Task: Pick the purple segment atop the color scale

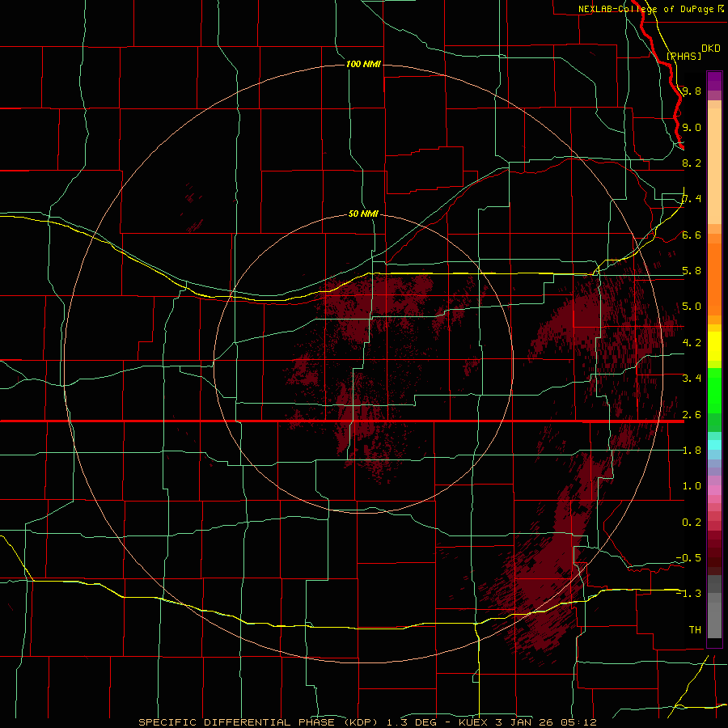Action: tap(714, 81)
